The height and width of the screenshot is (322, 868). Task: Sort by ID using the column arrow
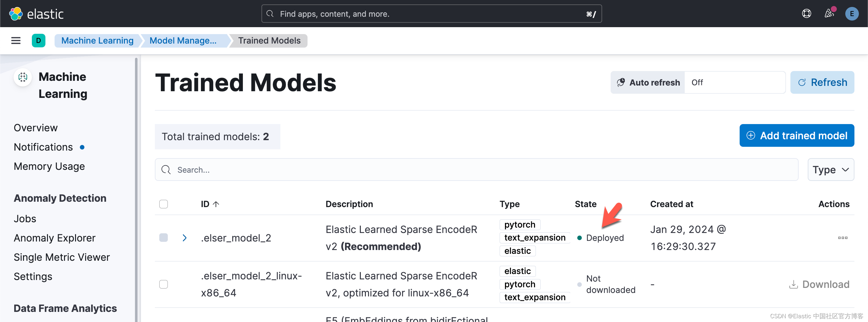[216, 204]
